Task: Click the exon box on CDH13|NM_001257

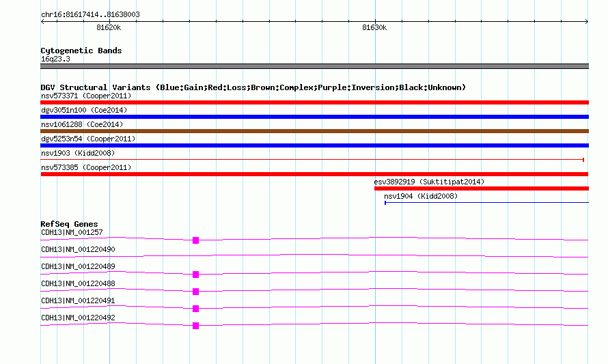Action: [196, 240]
